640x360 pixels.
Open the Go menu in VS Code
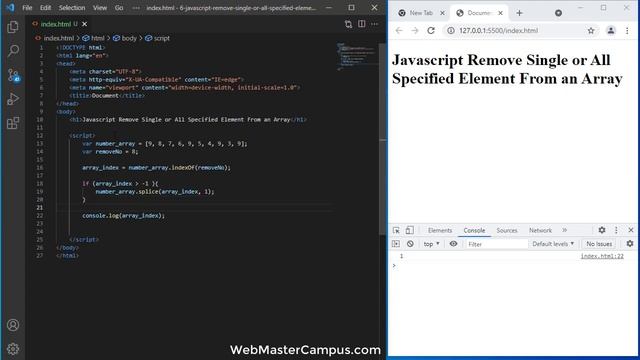coord(119,8)
